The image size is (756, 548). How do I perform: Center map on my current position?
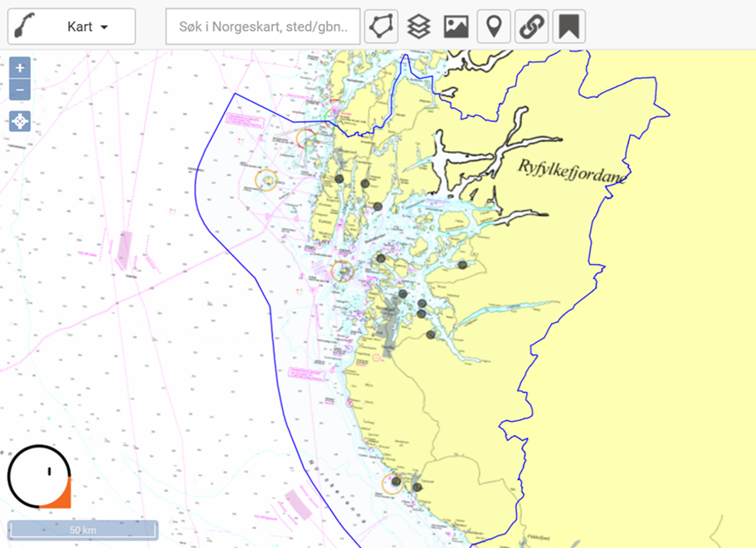click(20, 121)
